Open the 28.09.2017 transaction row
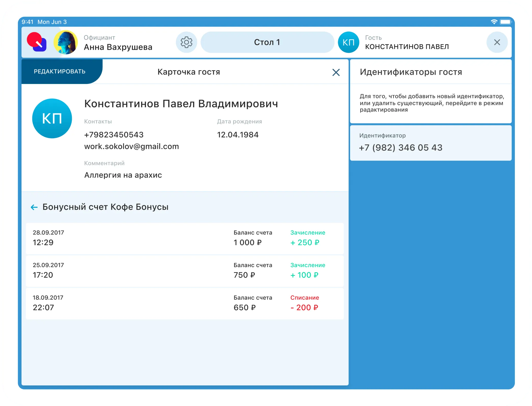The width and height of the screenshot is (532, 406). click(x=185, y=238)
